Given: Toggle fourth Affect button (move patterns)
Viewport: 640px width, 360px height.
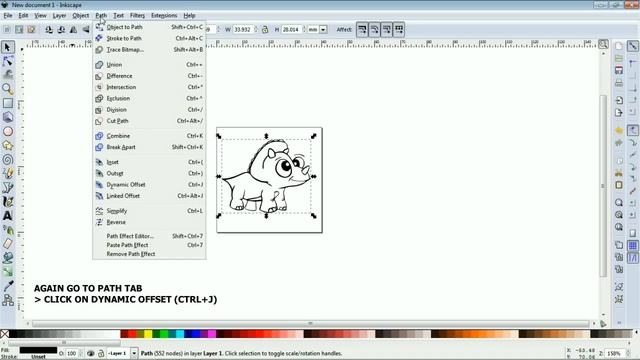Looking at the screenshot, I should click(x=399, y=29).
